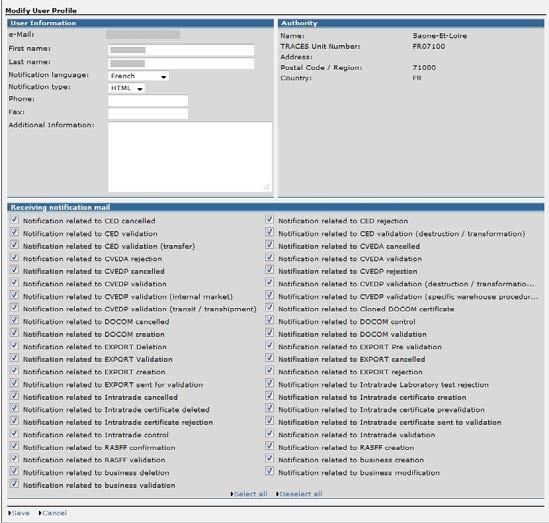This screenshot has height=523, width=549.
Task: Open the Notification type HTML dropdown
Action: (126, 88)
